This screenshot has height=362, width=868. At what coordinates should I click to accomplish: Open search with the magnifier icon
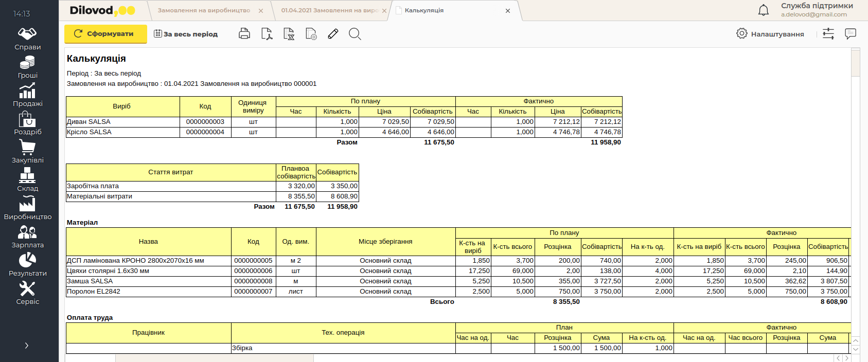click(x=355, y=34)
